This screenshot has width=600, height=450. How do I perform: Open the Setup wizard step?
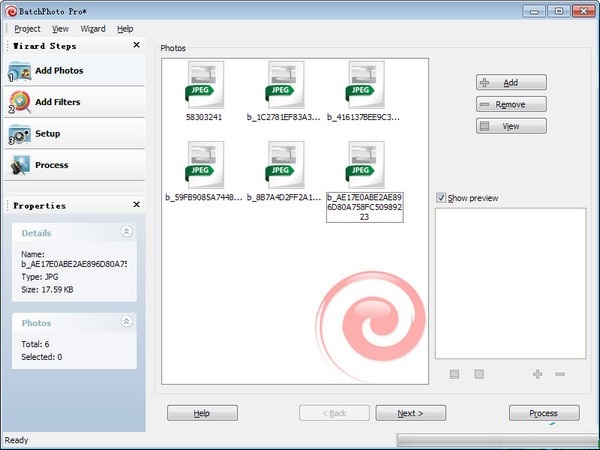pyautogui.click(x=75, y=134)
